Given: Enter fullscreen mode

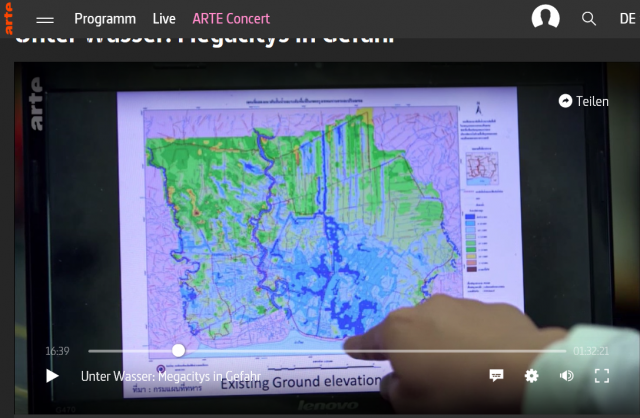Looking at the screenshot, I should (602, 376).
